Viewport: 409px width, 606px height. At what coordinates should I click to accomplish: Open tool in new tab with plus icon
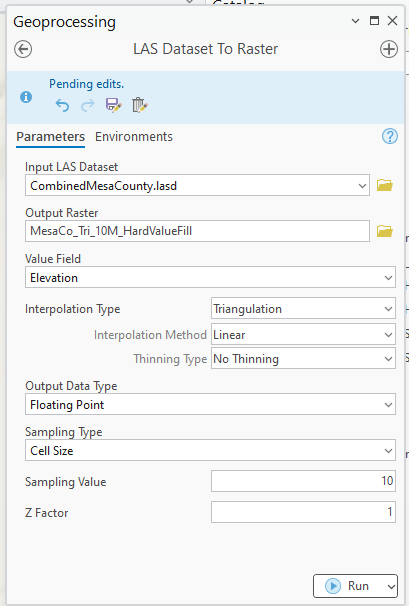coord(389,49)
